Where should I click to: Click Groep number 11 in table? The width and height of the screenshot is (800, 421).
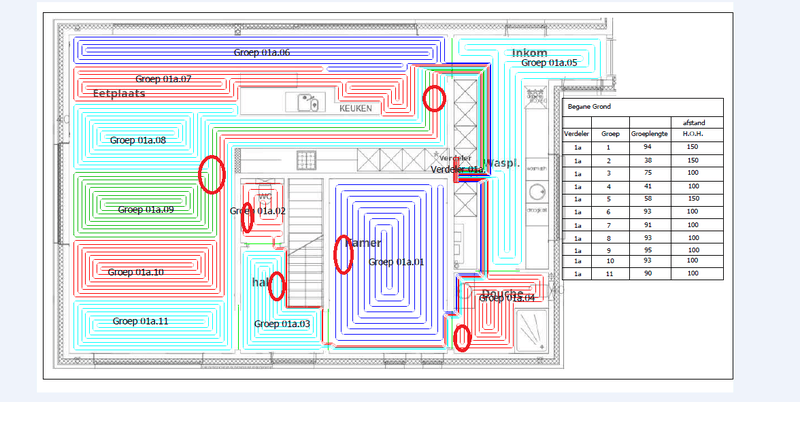click(609, 274)
